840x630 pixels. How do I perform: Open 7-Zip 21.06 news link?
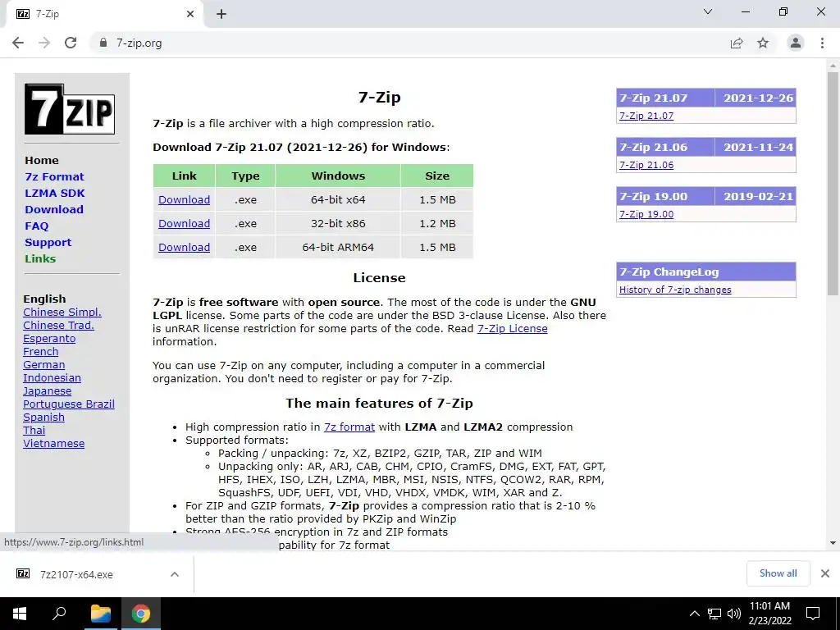pos(646,165)
